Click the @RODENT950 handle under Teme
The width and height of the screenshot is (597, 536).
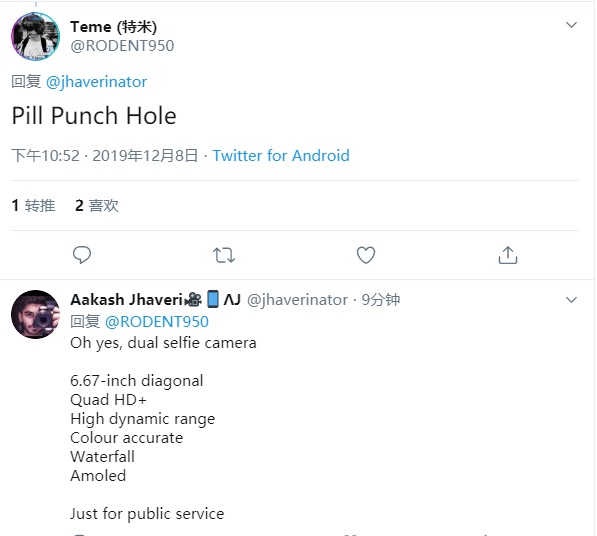[x=122, y=46]
